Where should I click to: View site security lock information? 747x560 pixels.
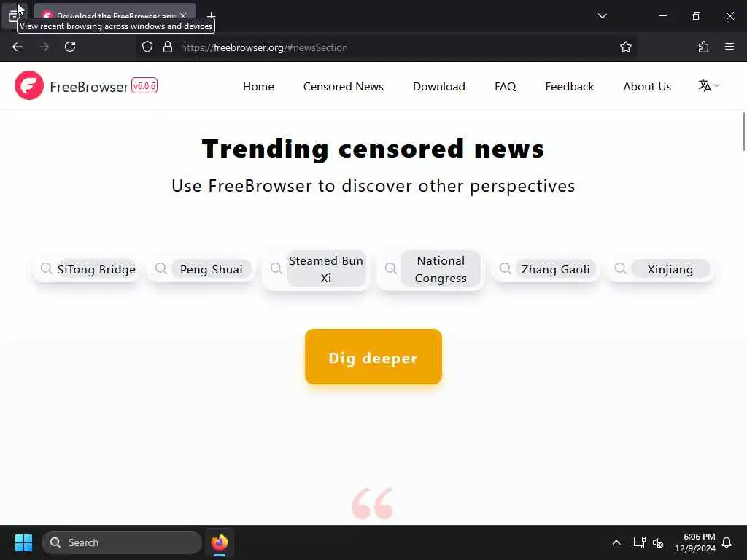[x=168, y=47]
